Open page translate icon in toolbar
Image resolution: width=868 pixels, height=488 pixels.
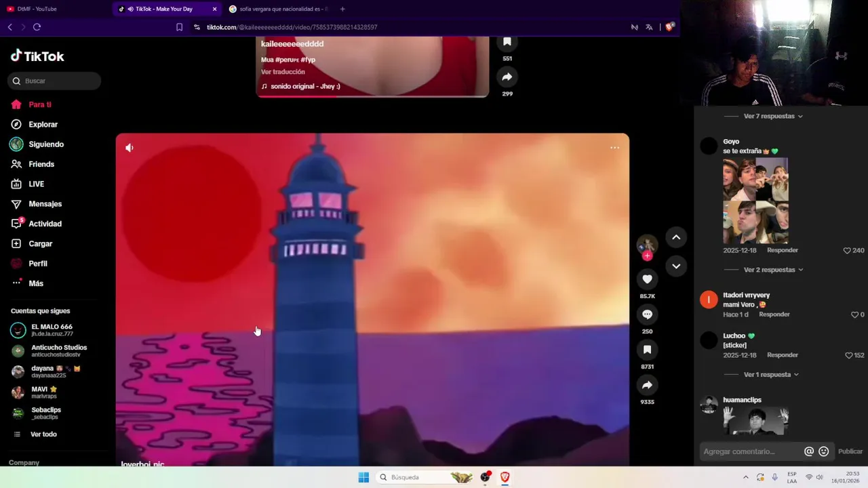(x=649, y=27)
